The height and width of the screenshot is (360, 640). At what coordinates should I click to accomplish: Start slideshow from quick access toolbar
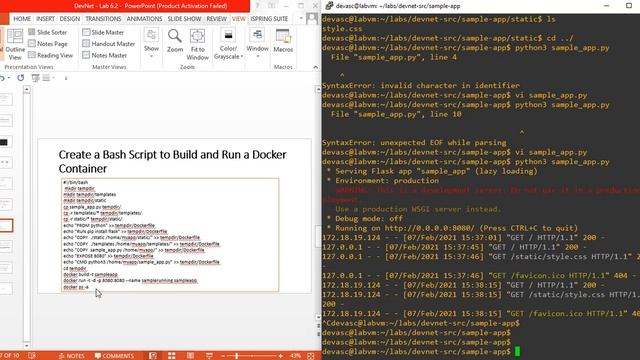(36, 78)
